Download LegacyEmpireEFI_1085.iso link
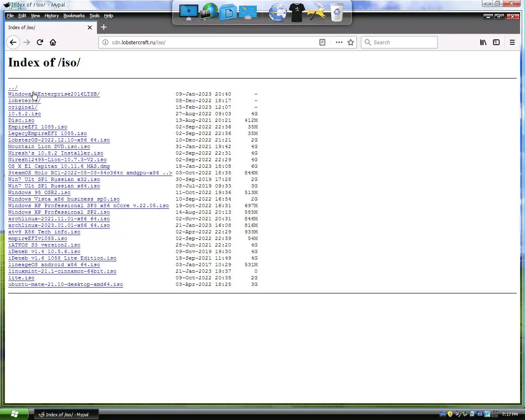The image size is (525, 420). pyautogui.click(x=48, y=133)
